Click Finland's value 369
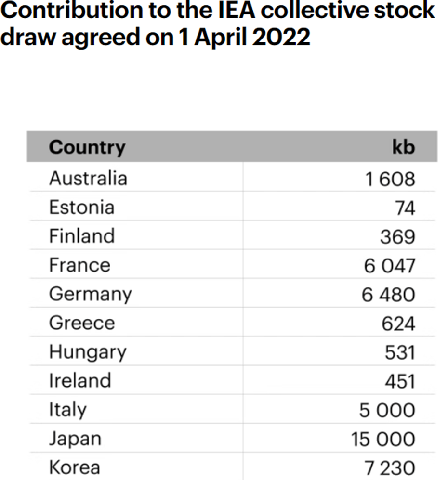Image resolution: width=448 pixels, height=480 pixels. point(397,237)
